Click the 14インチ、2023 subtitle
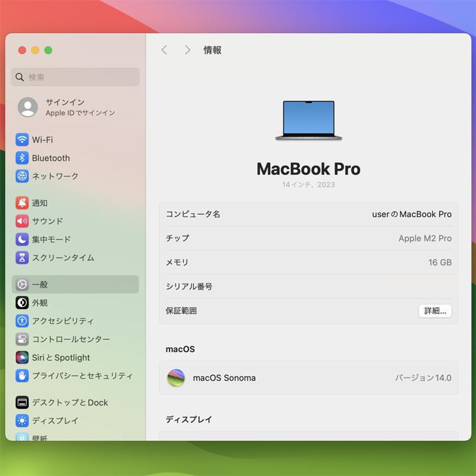 [308, 185]
